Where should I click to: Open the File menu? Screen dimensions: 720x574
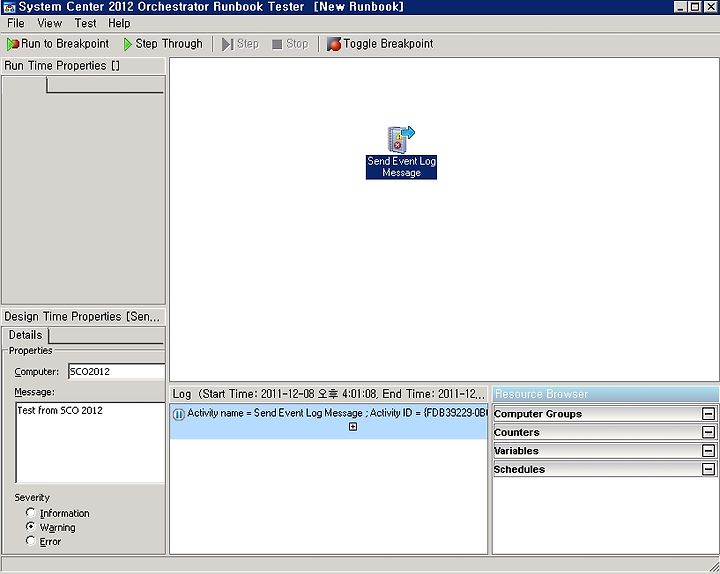[16, 23]
